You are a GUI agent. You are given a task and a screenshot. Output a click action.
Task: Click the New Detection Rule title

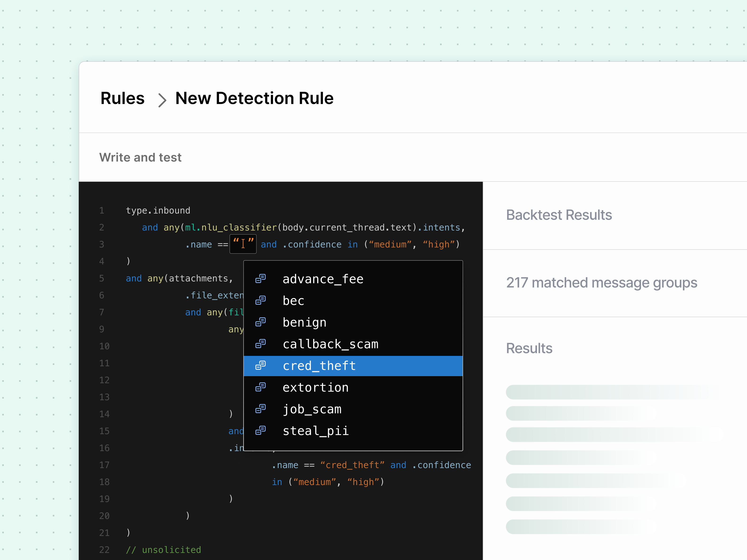point(254,98)
